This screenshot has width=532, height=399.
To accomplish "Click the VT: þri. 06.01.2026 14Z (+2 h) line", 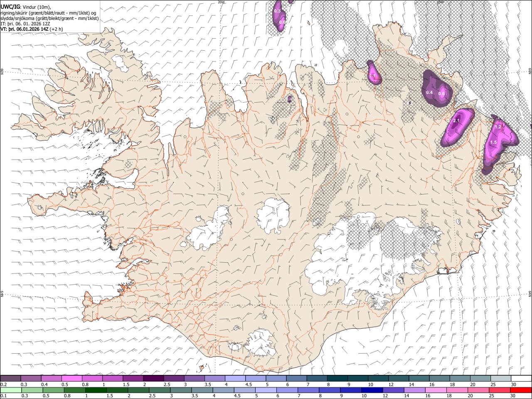I will pyautogui.click(x=32, y=30).
